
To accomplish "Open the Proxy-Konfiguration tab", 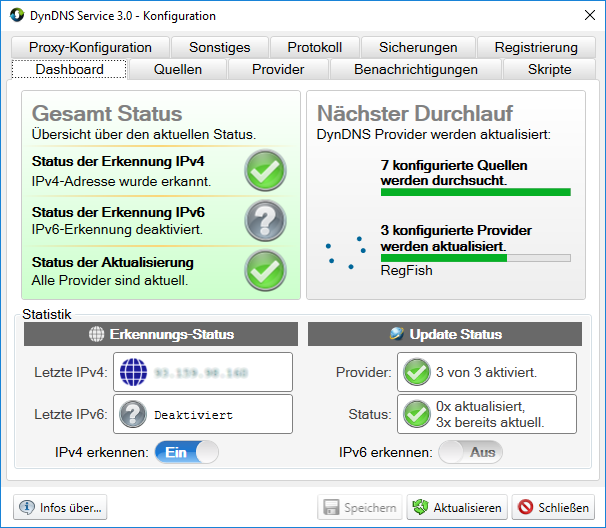I will tap(90, 47).
